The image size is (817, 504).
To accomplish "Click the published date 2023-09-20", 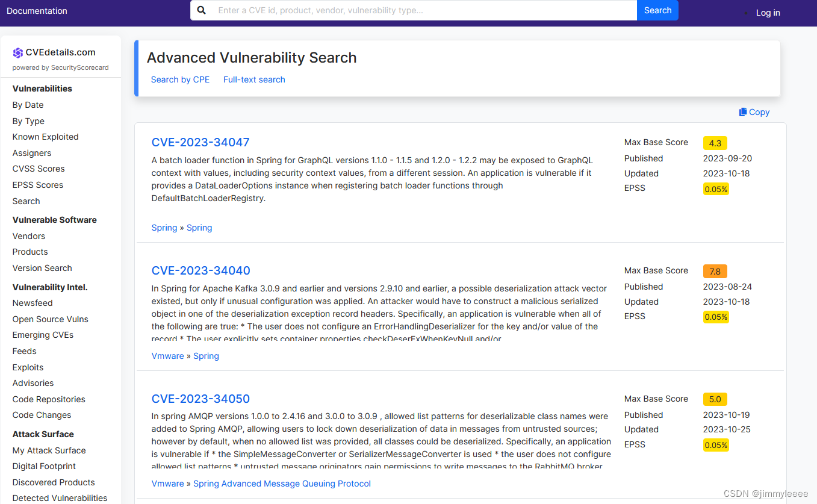I will (x=727, y=158).
